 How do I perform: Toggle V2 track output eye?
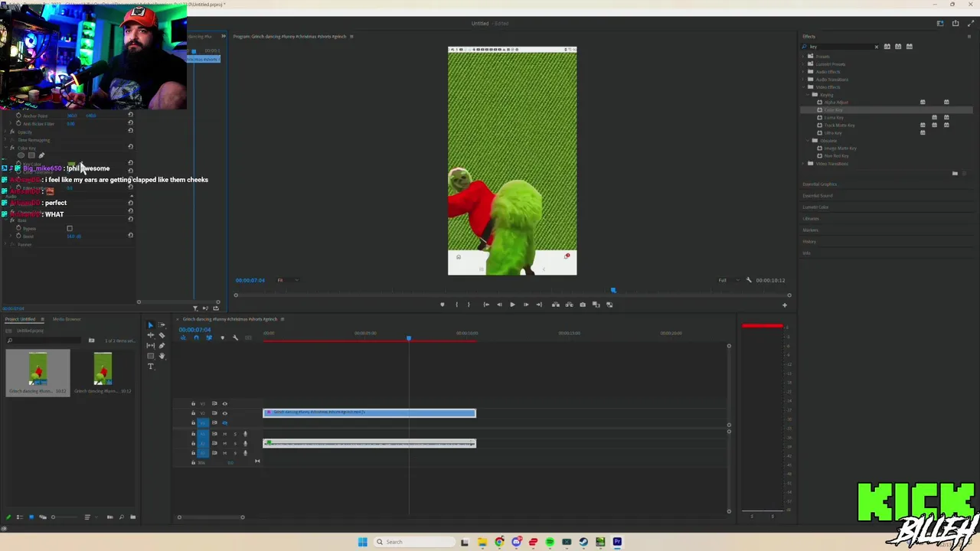[x=225, y=413]
